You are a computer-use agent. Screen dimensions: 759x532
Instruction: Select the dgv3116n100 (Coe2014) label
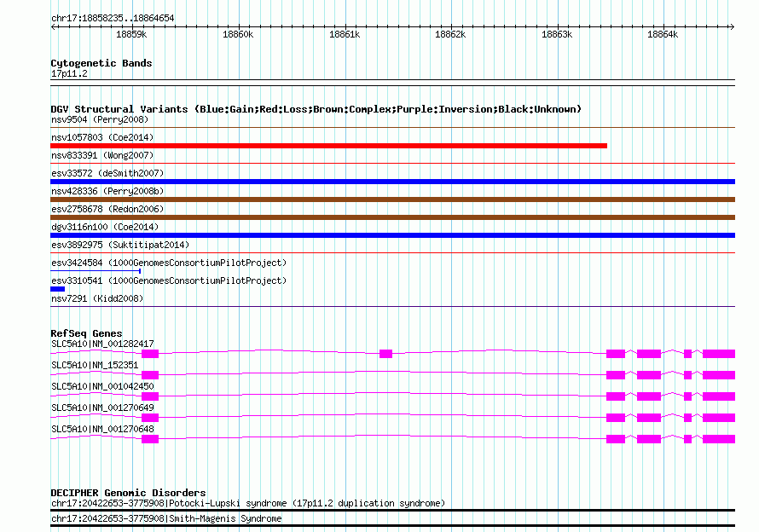105,227
